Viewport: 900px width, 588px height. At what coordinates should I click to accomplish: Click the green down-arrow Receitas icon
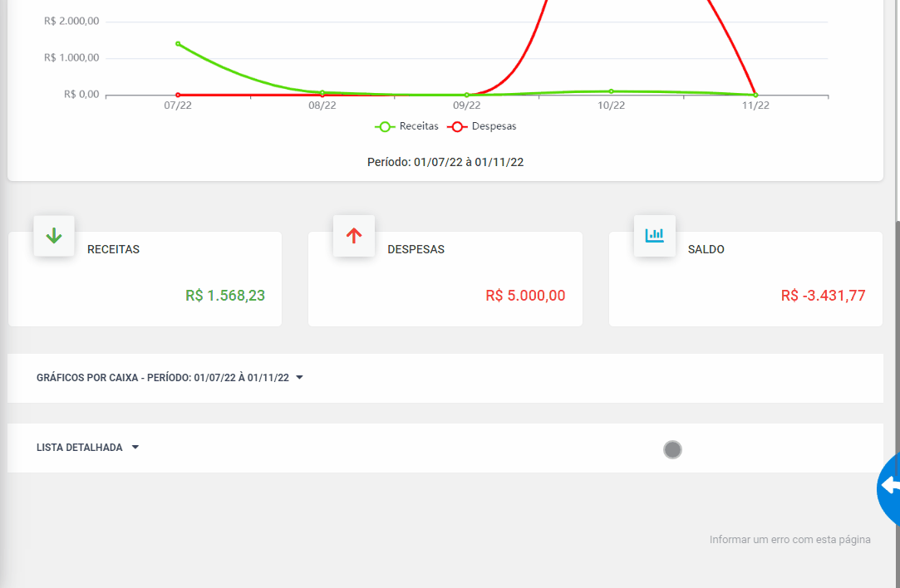54,236
